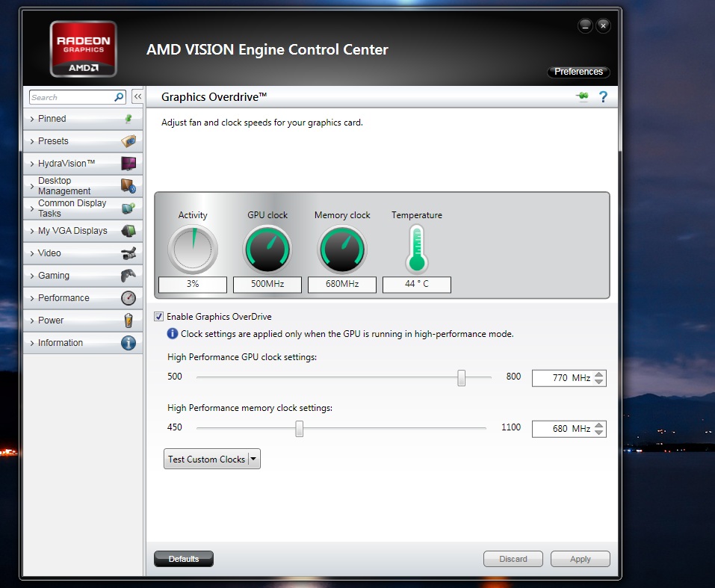This screenshot has width=715, height=588.
Task: Click the Common Display Tasks icon
Action: click(x=129, y=208)
